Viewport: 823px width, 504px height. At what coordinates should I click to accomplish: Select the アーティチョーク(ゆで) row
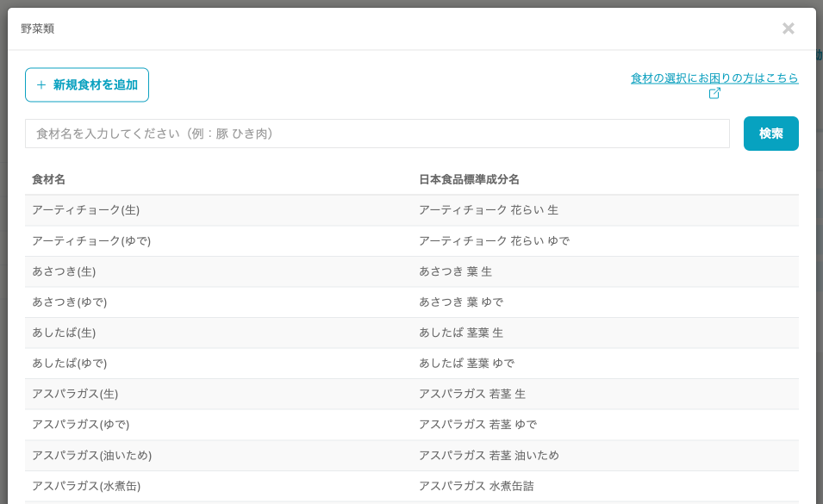pos(91,241)
